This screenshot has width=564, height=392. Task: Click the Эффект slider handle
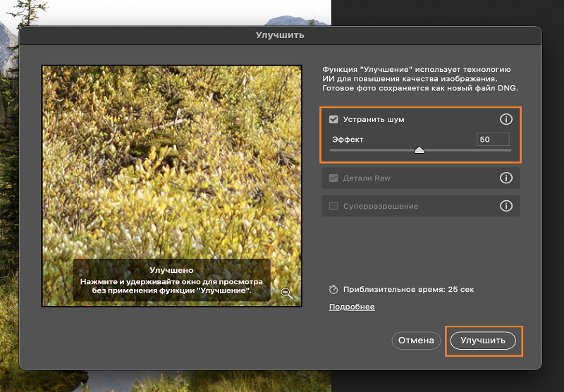419,149
